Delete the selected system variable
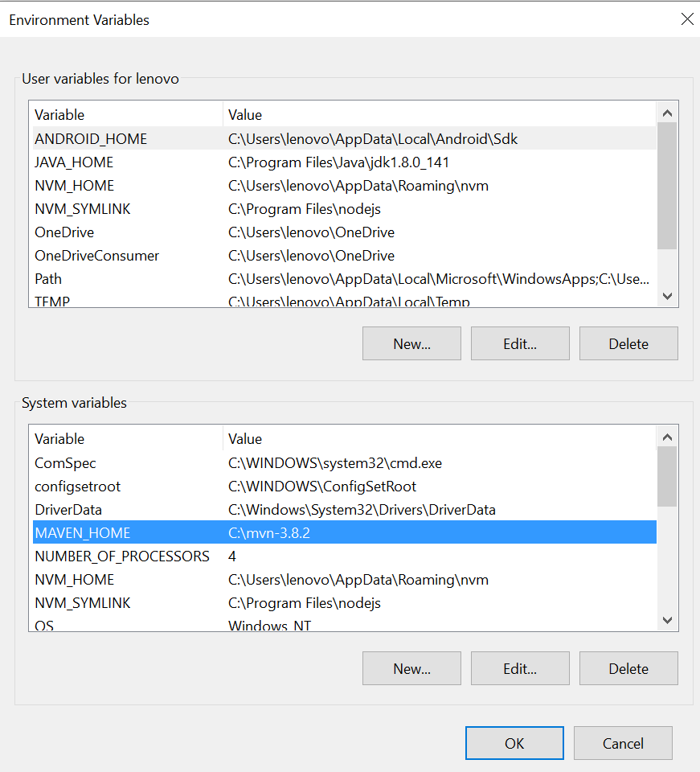The height and width of the screenshot is (772, 700). click(x=628, y=668)
